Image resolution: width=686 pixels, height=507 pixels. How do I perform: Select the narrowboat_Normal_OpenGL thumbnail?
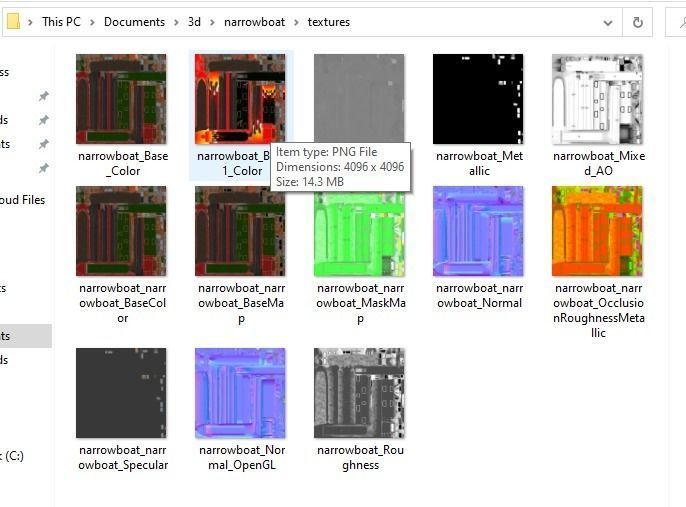[240, 393]
